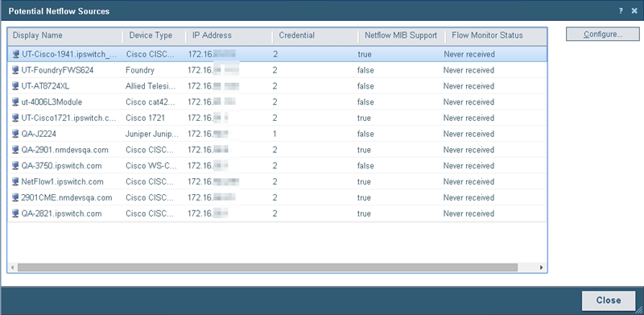Click the horizontal scrollbar thumb
644x315 pixels.
click(x=267, y=267)
